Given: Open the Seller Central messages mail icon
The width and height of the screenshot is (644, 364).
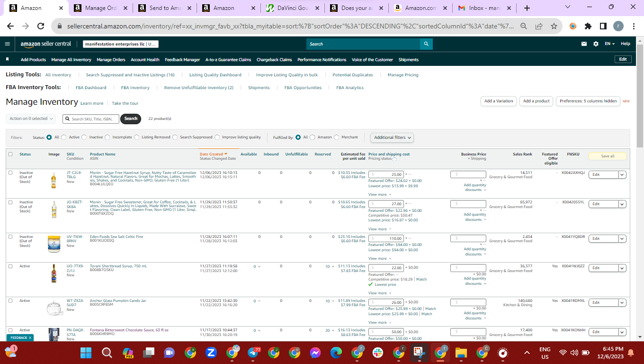Looking at the screenshot, I should (584, 44).
